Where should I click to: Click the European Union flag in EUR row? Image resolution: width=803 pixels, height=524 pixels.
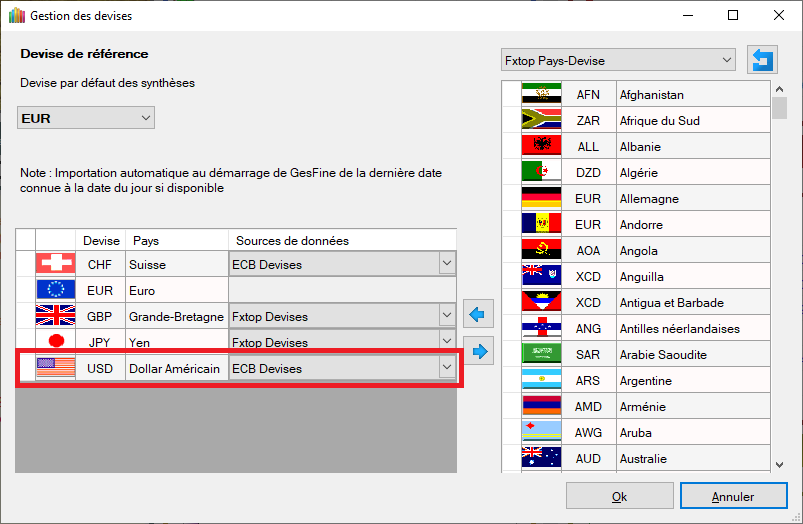click(56, 290)
